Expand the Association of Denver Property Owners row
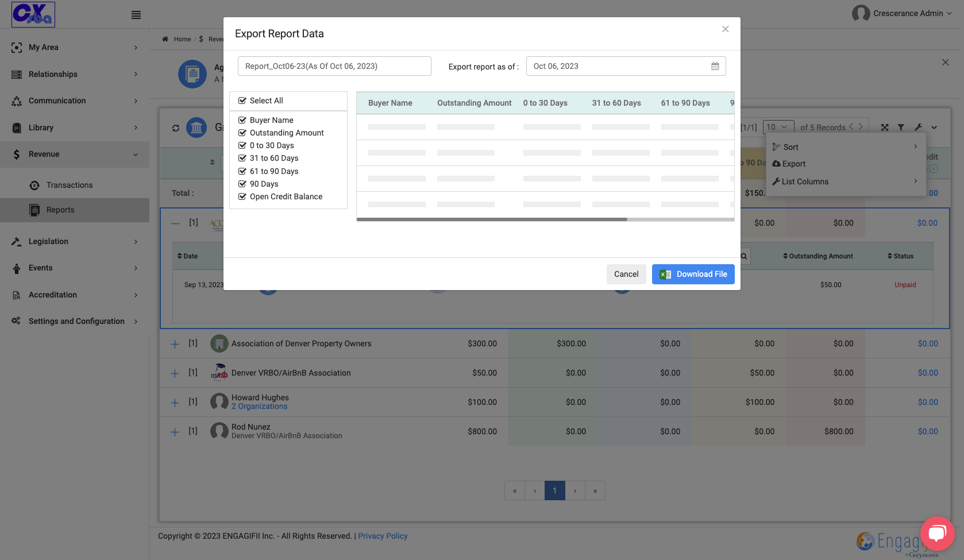The width and height of the screenshot is (964, 560). tap(175, 344)
